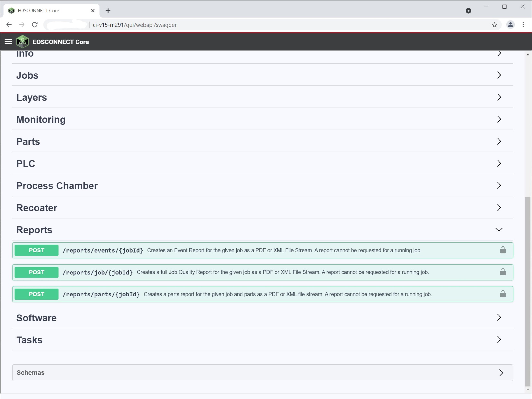Expand the Process Chamber section
The image size is (532, 399).
(499, 186)
